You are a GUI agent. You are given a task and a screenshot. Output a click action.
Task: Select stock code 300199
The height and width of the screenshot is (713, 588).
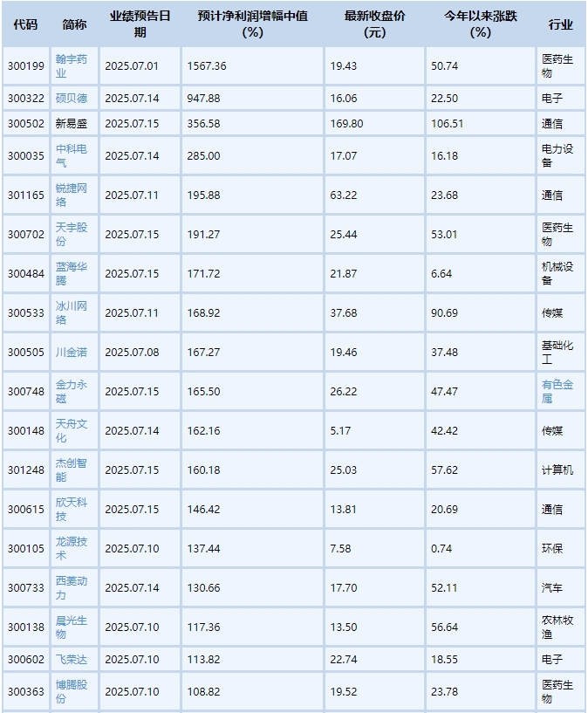point(26,66)
